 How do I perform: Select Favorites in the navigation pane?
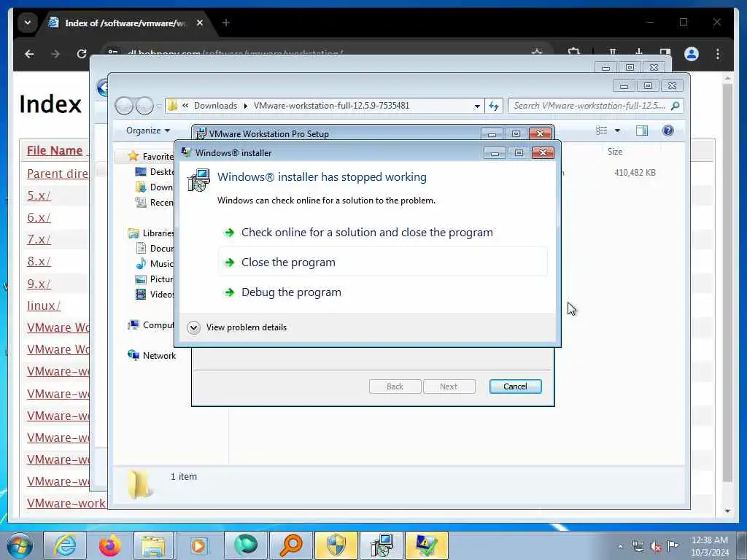pos(150,156)
